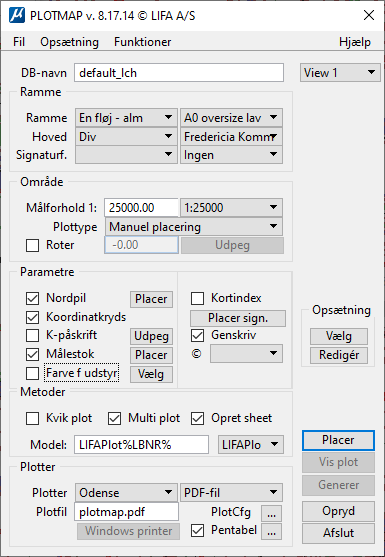The image size is (385, 557).
Task: Expand the Plottype Manuel placering dropdown
Action: 194,227
